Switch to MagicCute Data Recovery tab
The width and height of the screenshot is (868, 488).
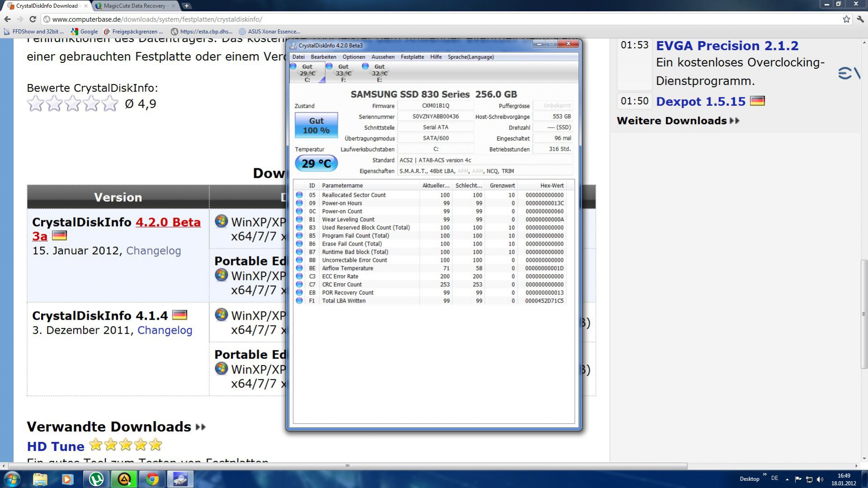[x=134, y=6]
